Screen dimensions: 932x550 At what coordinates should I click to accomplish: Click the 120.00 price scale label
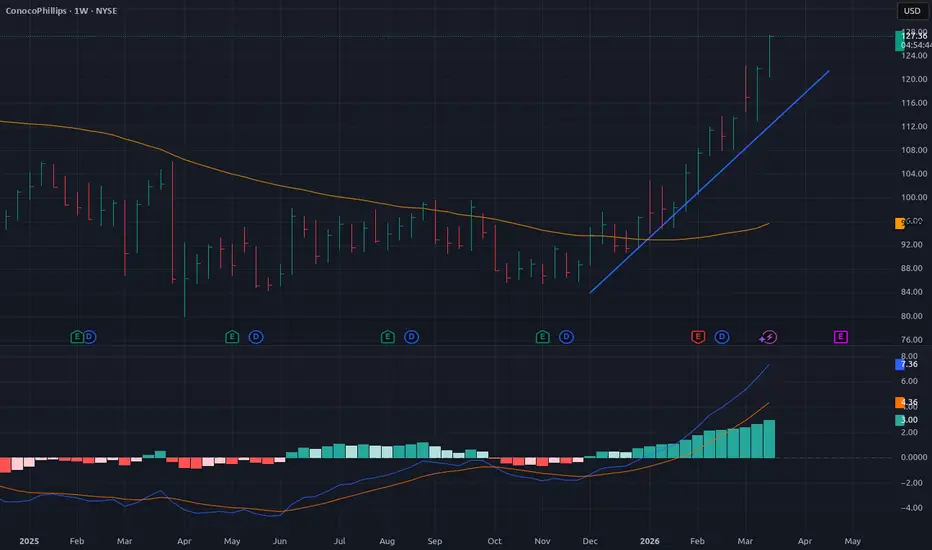pos(914,79)
